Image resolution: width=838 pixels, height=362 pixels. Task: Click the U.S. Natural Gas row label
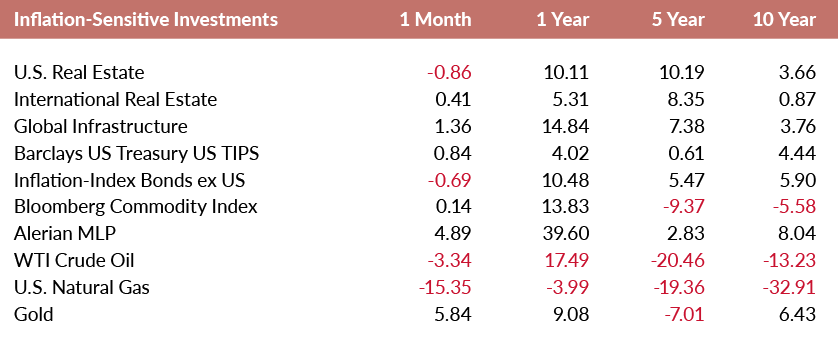82,288
